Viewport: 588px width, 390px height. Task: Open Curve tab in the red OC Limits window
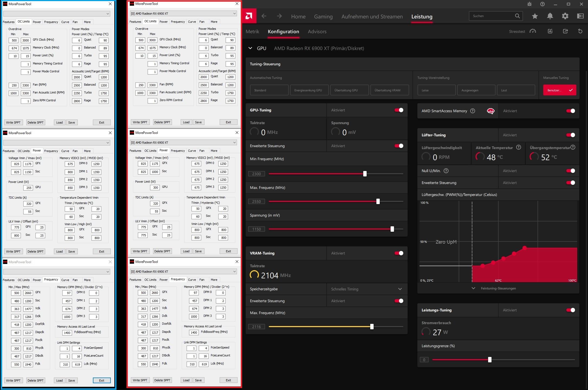click(192, 22)
